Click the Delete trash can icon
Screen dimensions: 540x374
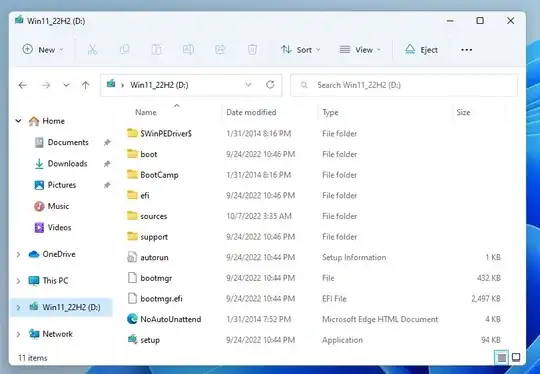pos(252,50)
